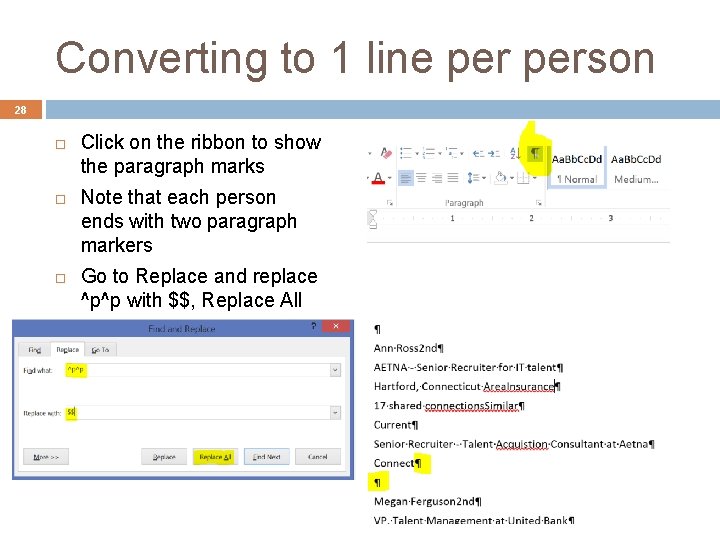Viewport: 720px width, 540px height.
Task: Click the Find Next button
Action: tap(266, 457)
